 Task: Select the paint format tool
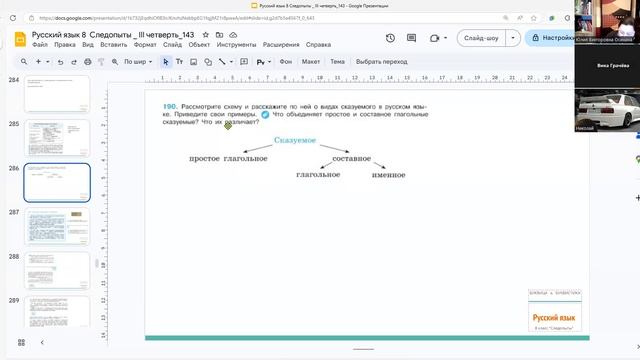pyautogui.click(x=101, y=62)
